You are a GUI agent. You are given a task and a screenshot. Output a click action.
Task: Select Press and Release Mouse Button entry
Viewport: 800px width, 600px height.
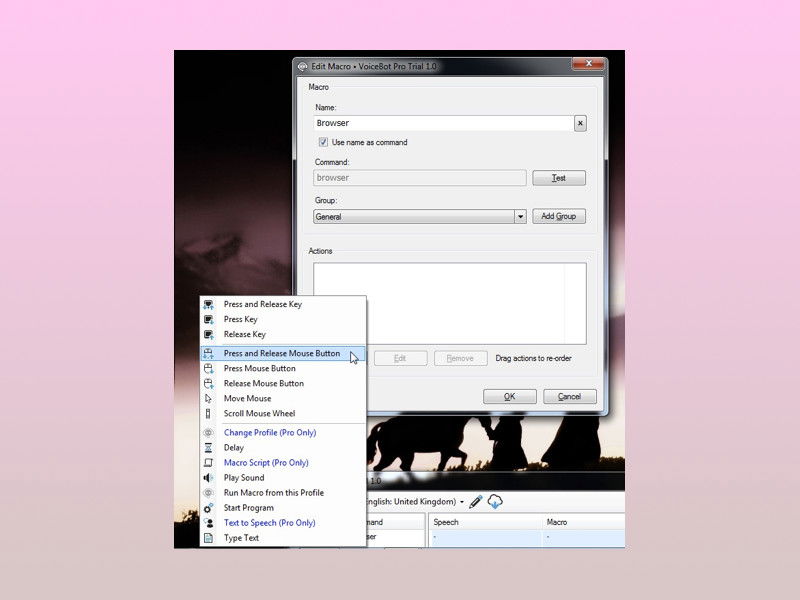(283, 353)
